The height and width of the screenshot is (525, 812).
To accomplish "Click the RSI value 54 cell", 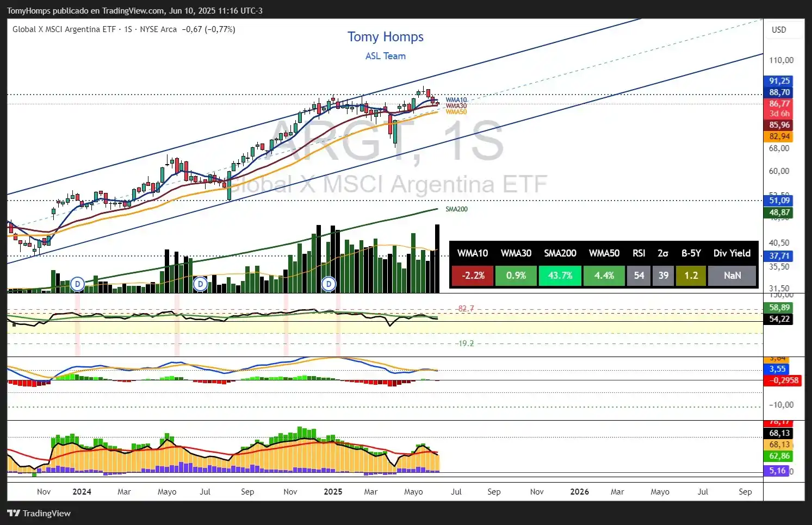I will 639,276.
